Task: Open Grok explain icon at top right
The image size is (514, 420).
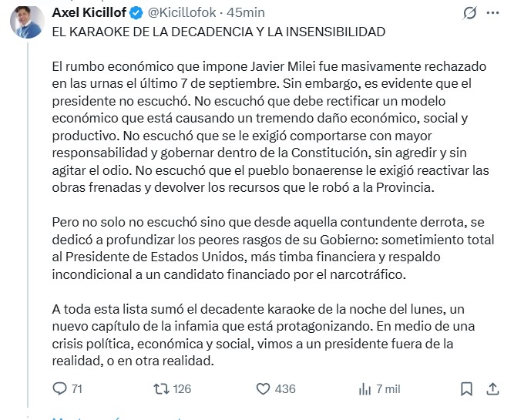Action: pos(468,13)
